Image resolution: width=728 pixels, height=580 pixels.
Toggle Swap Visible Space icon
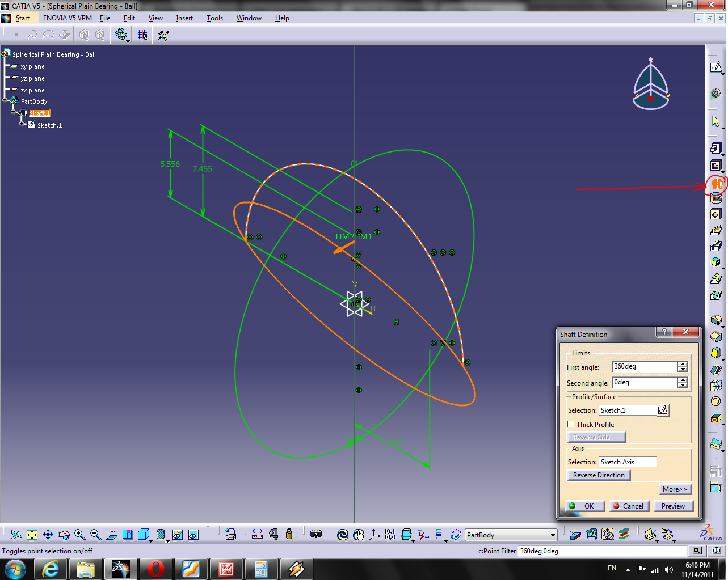(x=193, y=535)
